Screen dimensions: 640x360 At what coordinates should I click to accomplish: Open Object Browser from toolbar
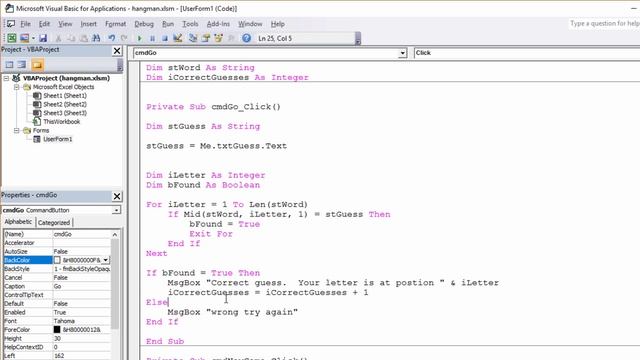[218, 38]
